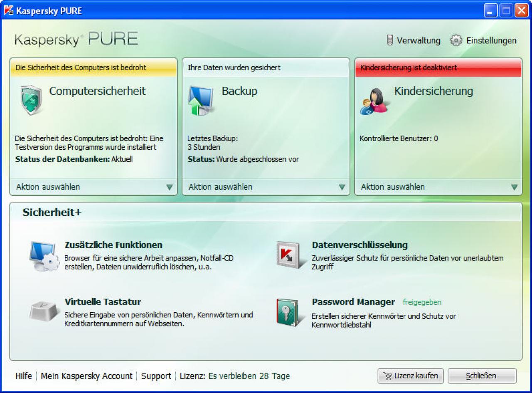Click the Computersicherheit panel title

tap(97, 91)
